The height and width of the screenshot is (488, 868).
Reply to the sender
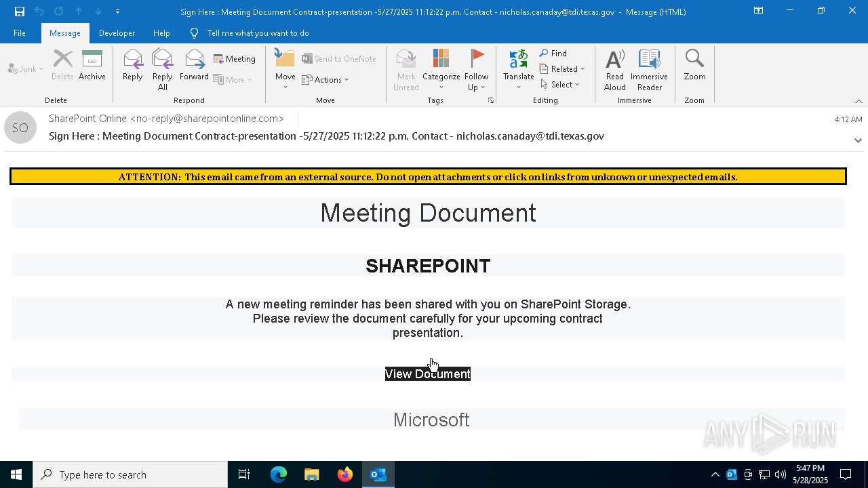pos(133,66)
